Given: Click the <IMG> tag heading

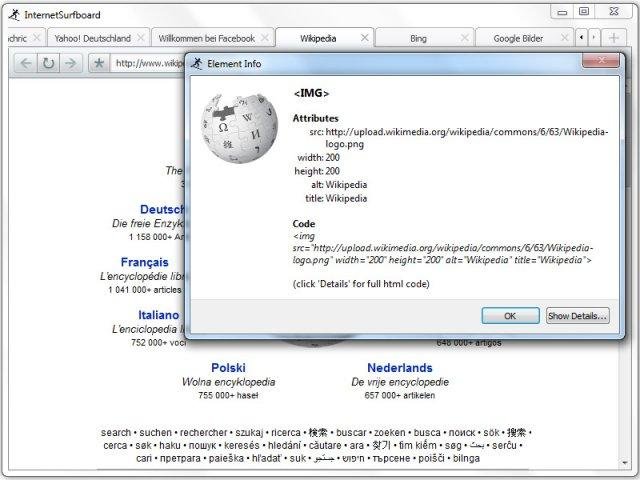Looking at the screenshot, I should (311, 93).
